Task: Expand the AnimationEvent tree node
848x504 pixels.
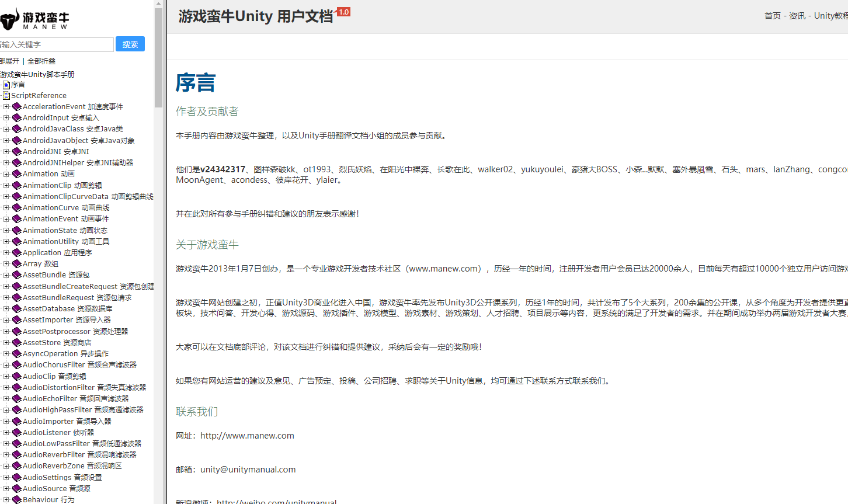Action: click(6, 219)
